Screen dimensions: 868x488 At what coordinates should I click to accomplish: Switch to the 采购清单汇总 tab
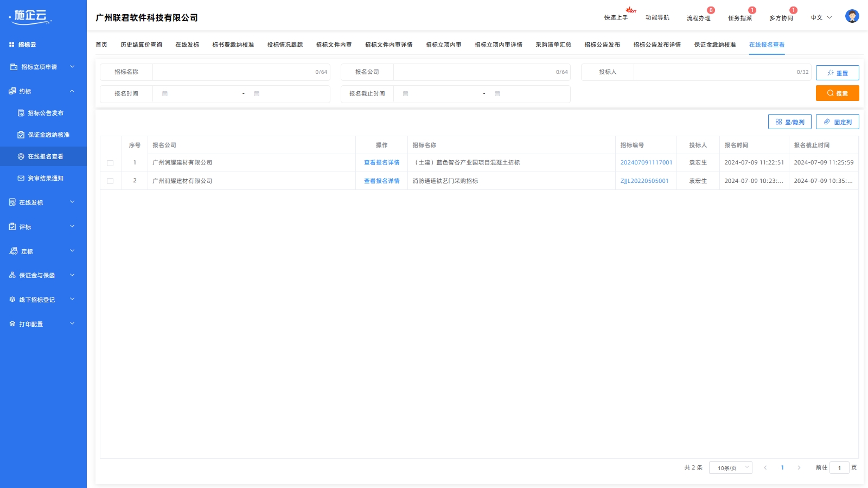point(553,45)
